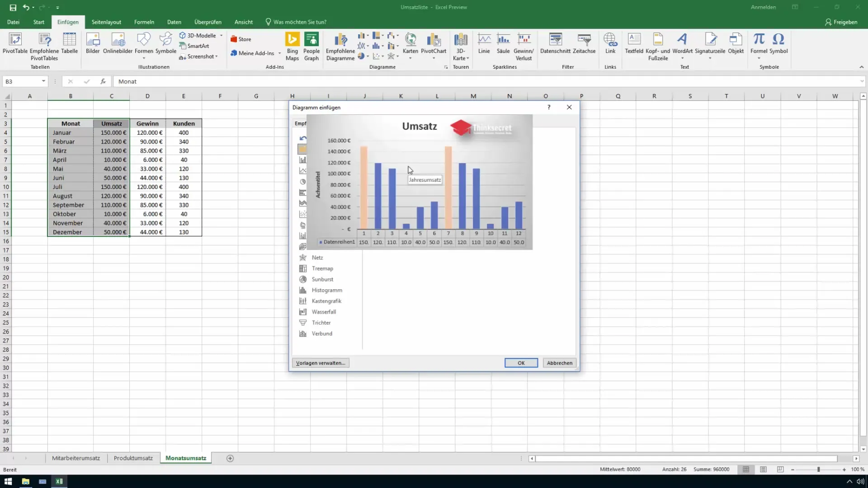Switch to Produktumsatz worksheet tab

click(133, 458)
